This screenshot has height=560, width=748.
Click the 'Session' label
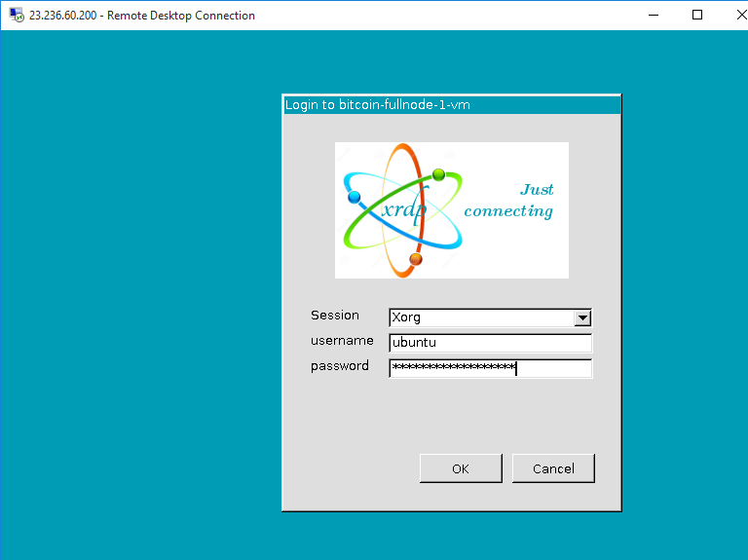335,316
